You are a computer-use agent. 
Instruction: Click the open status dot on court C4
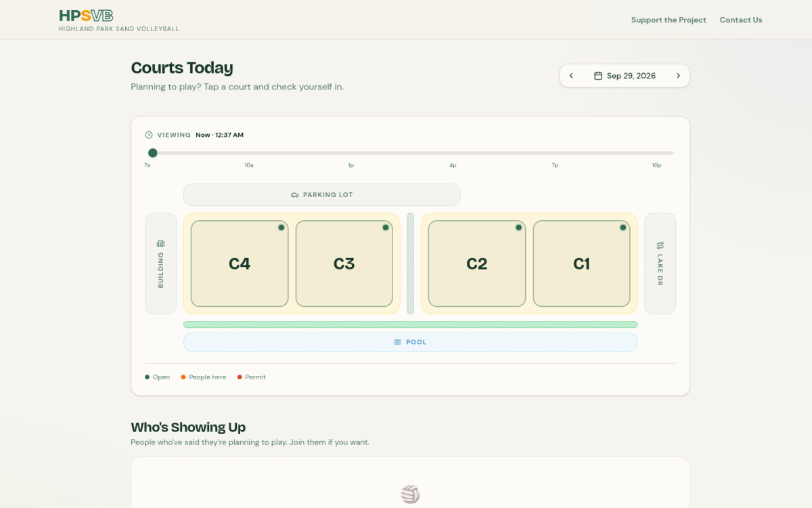click(x=281, y=228)
